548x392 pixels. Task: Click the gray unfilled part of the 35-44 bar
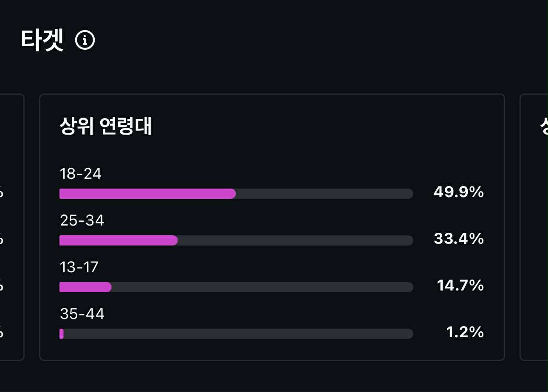click(238, 334)
